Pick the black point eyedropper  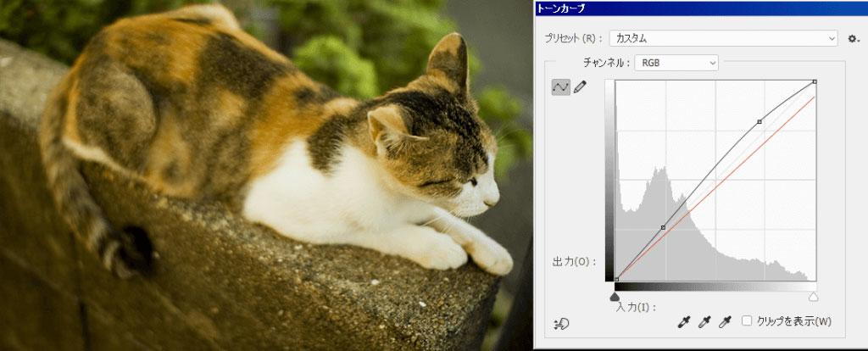coord(684,321)
